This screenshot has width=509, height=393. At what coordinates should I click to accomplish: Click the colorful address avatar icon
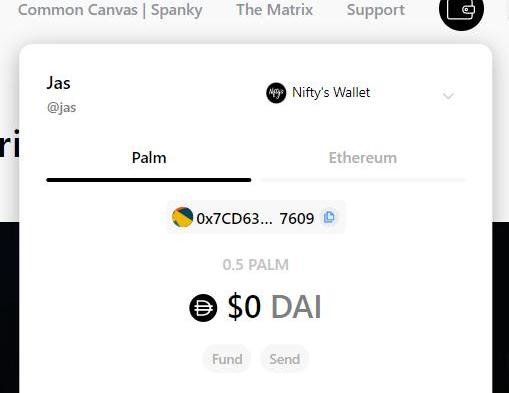coord(182,217)
